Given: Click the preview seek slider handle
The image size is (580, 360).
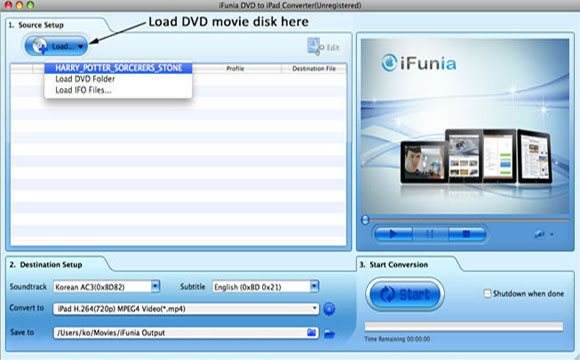Looking at the screenshot, I should pyautogui.click(x=365, y=220).
